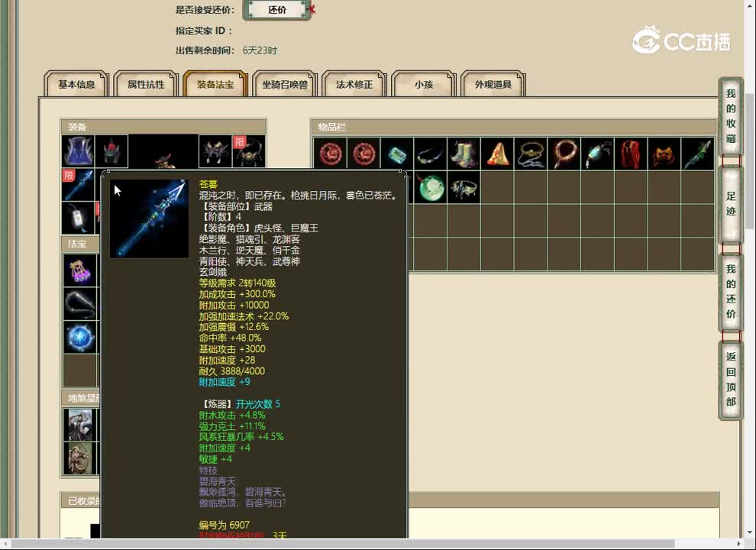
Task: Select the spider-like equipment marked 限
Action: coord(249,151)
